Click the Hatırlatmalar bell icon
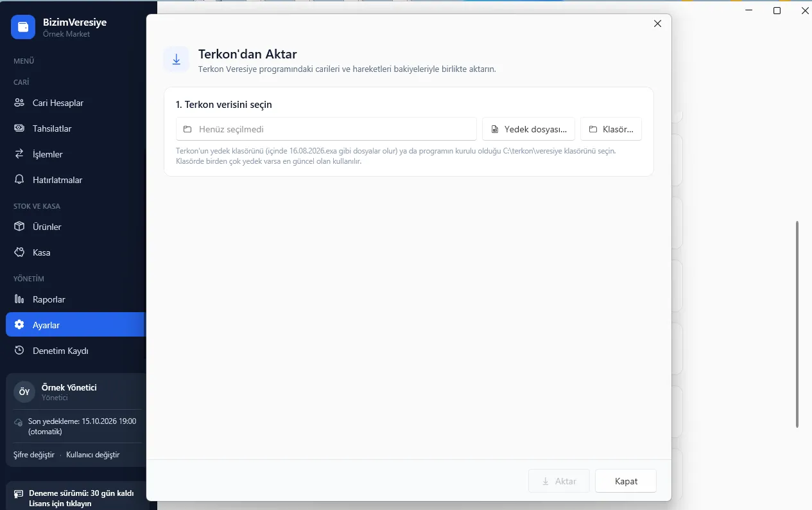The height and width of the screenshot is (510, 812). click(19, 180)
